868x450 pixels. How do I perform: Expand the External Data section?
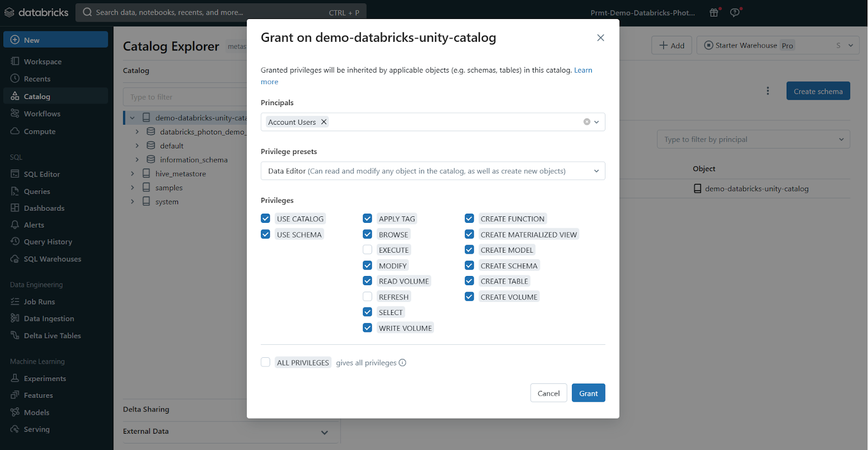[324, 432]
